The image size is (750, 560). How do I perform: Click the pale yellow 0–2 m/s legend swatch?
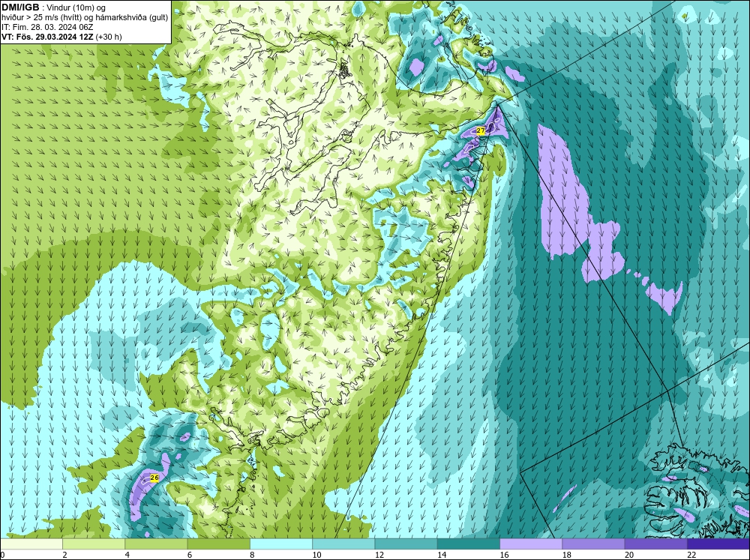pyautogui.click(x=31, y=544)
